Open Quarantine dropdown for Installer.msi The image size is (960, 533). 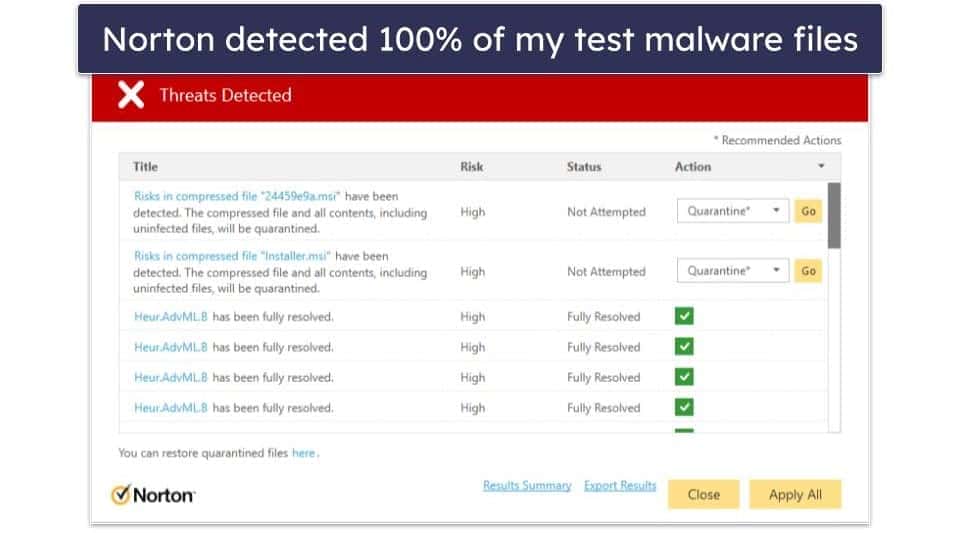[733, 271]
